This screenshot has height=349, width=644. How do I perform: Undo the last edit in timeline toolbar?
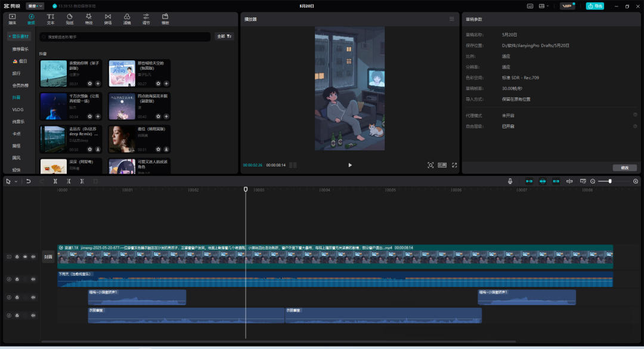(29, 181)
